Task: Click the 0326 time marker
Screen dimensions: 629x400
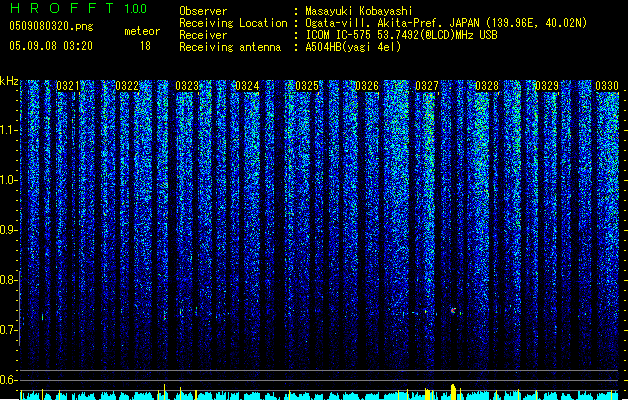Action: coord(367,86)
